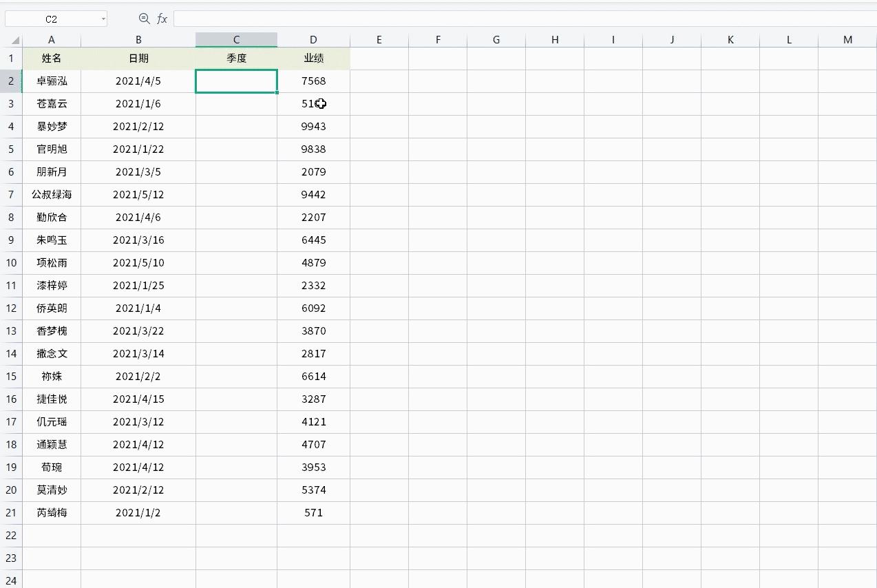Click the date cell 2021/1/2

[x=138, y=513]
